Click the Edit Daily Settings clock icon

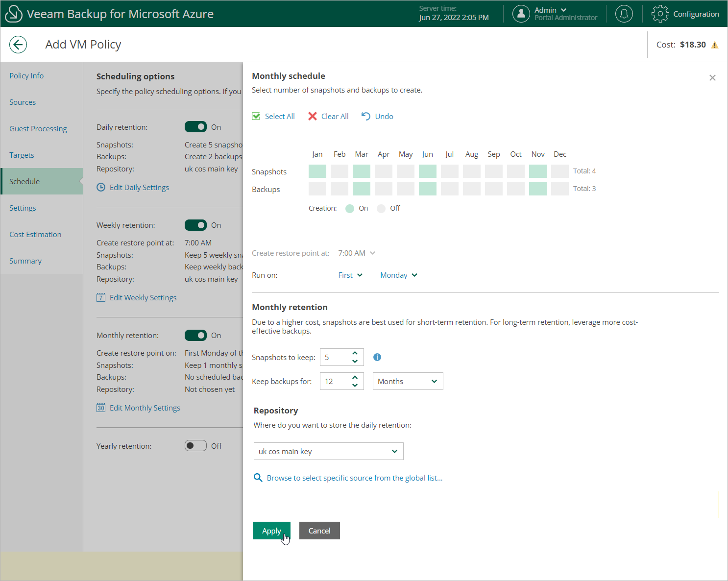101,187
